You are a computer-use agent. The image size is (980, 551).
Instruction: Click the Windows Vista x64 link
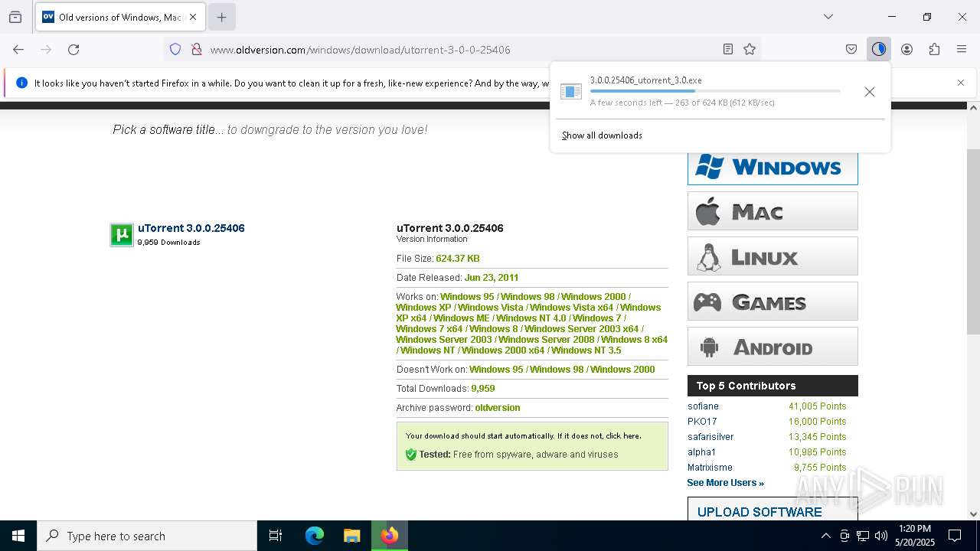[x=572, y=308]
